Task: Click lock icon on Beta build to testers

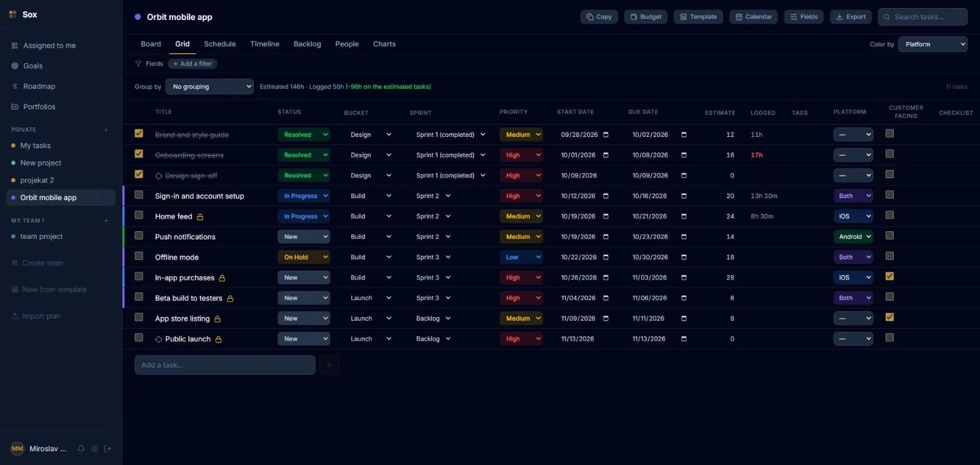Action: click(230, 299)
